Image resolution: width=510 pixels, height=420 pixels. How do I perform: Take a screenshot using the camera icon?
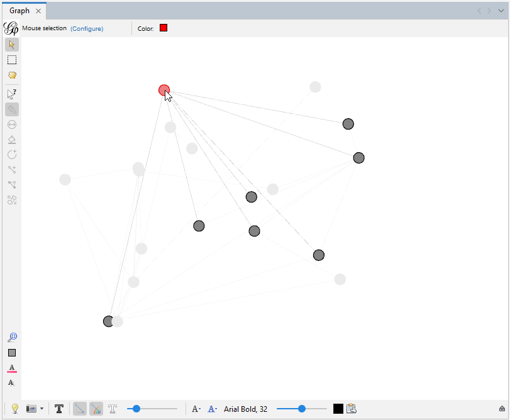pyautogui.click(x=30, y=409)
